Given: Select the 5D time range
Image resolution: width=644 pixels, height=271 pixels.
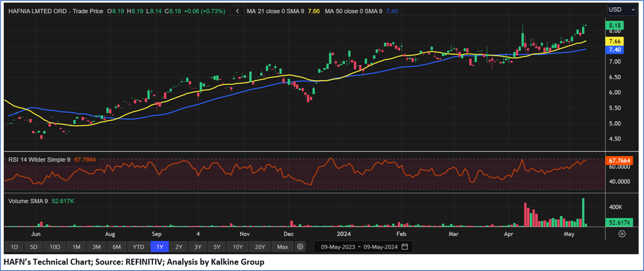Looking at the screenshot, I should [x=34, y=247].
